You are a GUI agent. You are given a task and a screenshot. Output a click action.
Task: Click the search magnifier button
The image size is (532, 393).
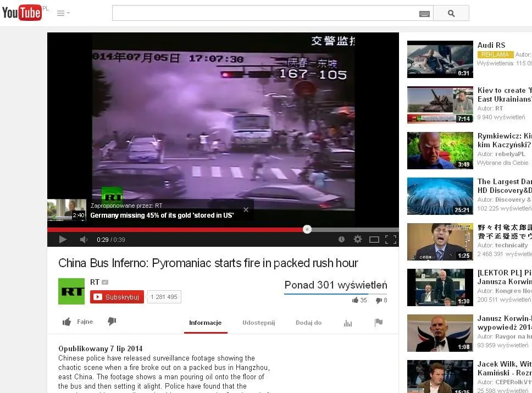[451, 13]
